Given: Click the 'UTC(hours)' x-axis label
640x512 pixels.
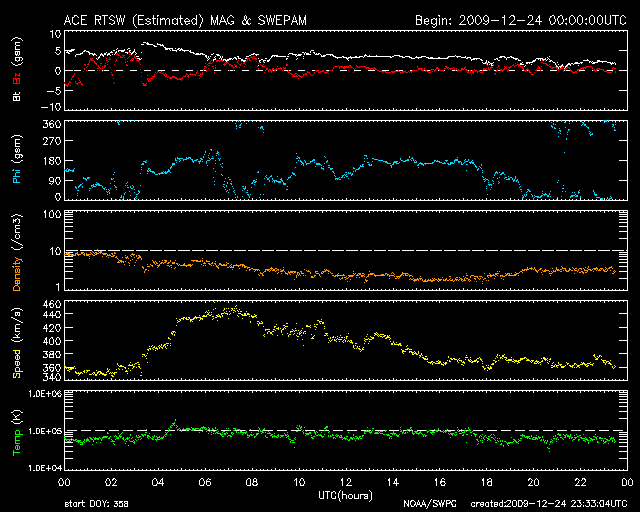Looking at the screenshot, I should tap(345, 496).
